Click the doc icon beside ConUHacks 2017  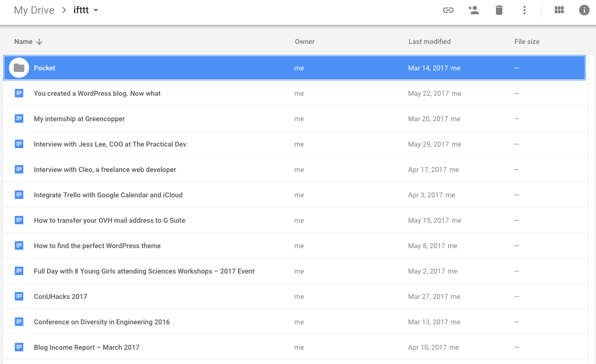click(x=19, y=296)
